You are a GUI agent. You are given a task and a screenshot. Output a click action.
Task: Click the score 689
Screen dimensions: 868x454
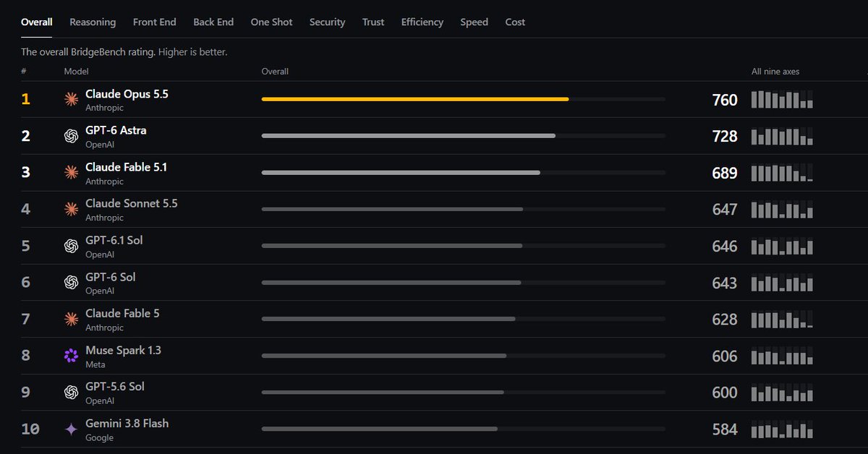click(725, 174)
